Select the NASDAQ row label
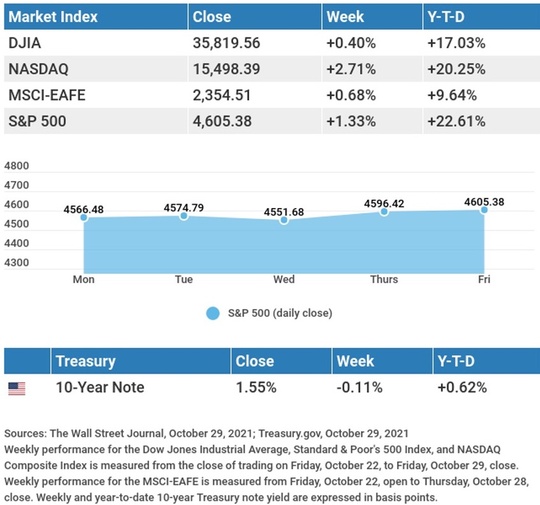540x505 pixels. [x=38, y=69]
